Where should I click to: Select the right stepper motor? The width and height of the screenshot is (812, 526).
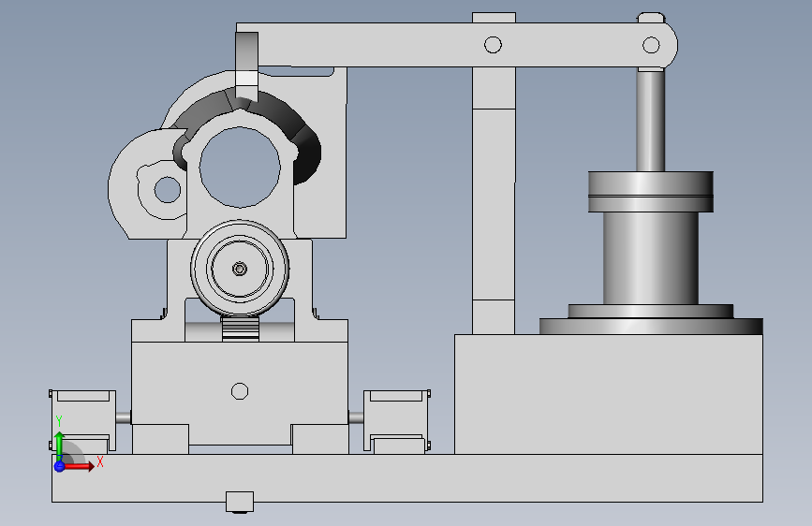(x=397, y=421)
